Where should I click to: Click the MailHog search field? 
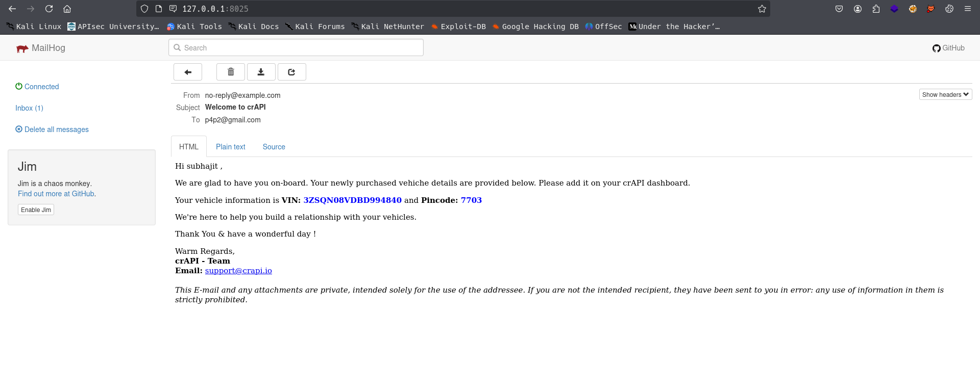296,47
